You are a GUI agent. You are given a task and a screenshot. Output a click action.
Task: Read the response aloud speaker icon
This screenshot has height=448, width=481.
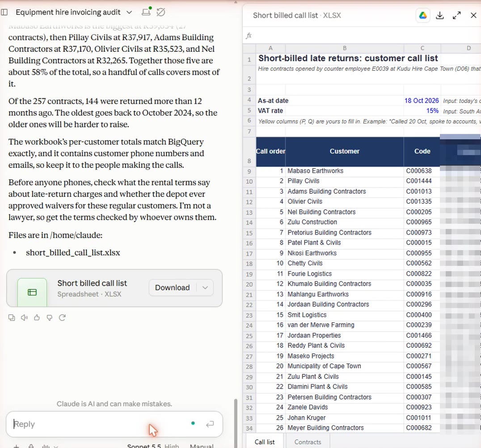click(x=24, y=317)
